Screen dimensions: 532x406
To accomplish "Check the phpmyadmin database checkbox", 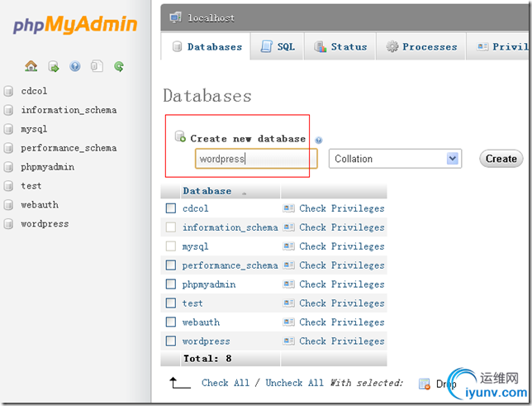I will pyautogui.click(x=171, y=284).
